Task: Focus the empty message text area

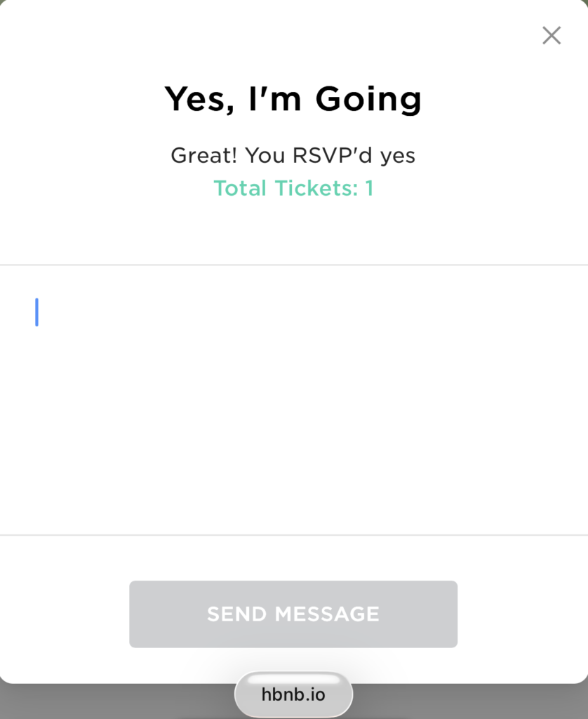Action: (293, 400)
